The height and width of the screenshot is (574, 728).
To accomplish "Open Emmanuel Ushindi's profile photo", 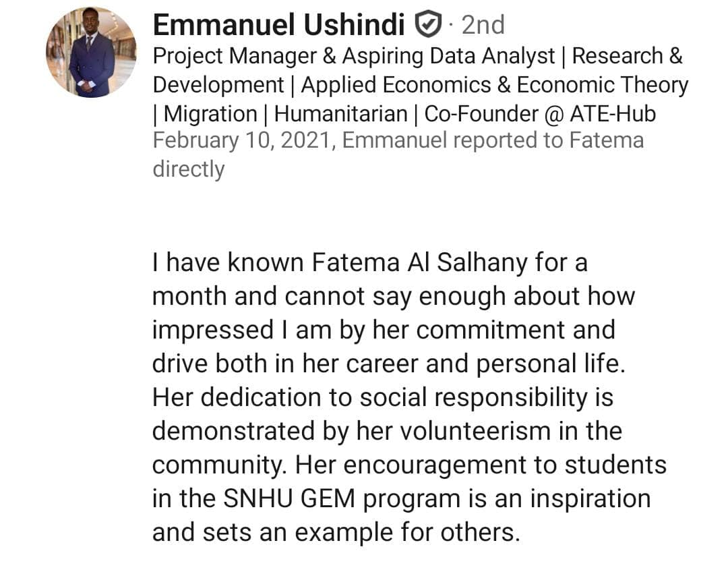I will tap(90, 53).
